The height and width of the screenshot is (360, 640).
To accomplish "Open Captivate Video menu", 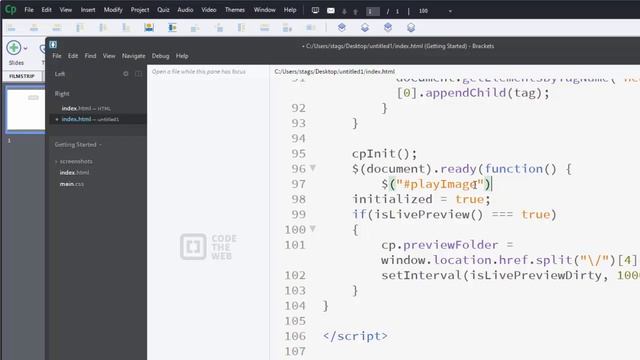I will [209, 10].
